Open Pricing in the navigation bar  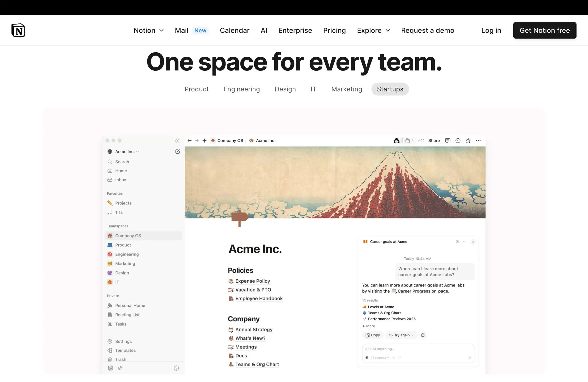click(334, 30)
